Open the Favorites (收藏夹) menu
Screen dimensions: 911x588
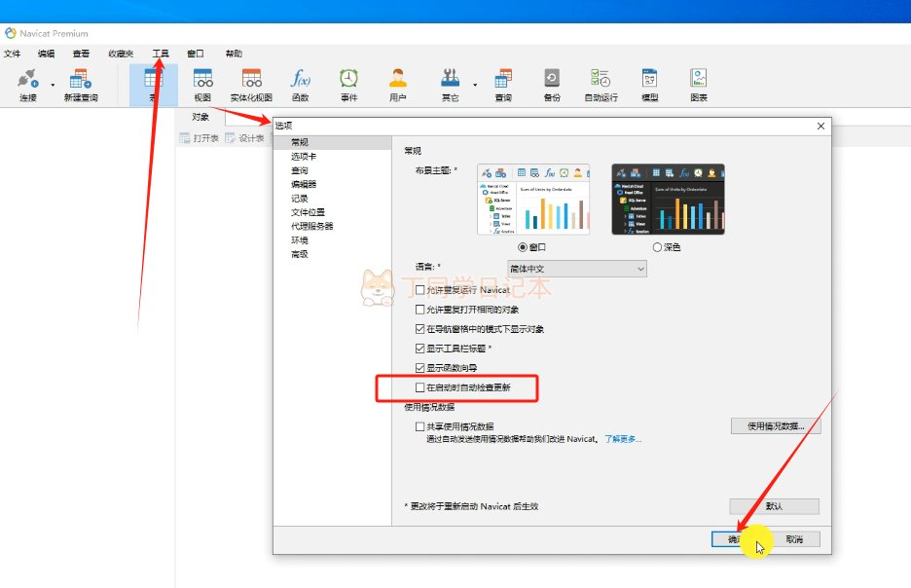121,54
